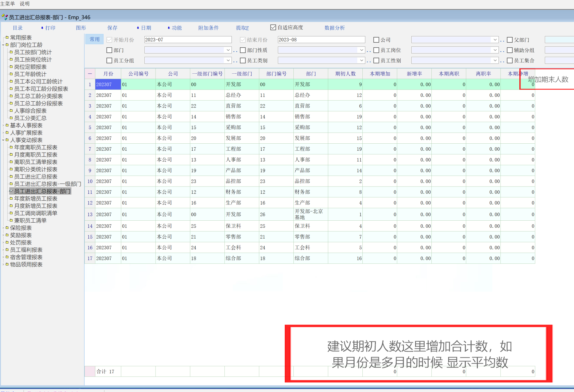574x392 pixels.
Task: Click the 附加条件 button
Action: coord(208,28)
